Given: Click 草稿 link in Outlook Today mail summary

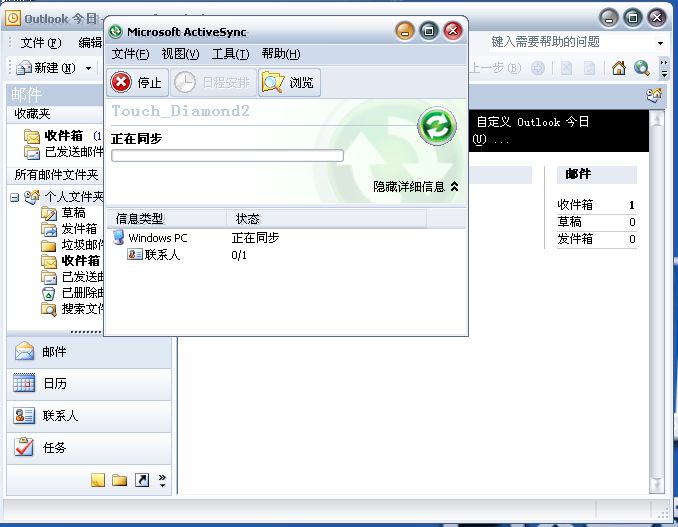Looking at the screenshot, I should pos(569,222).
